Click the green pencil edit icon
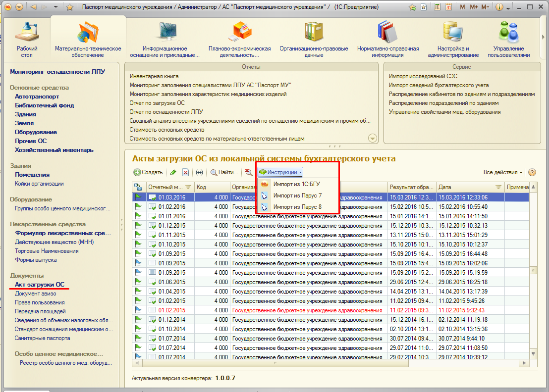The width and height of the screenshot is (549, 392). click(x=173, y=173)
